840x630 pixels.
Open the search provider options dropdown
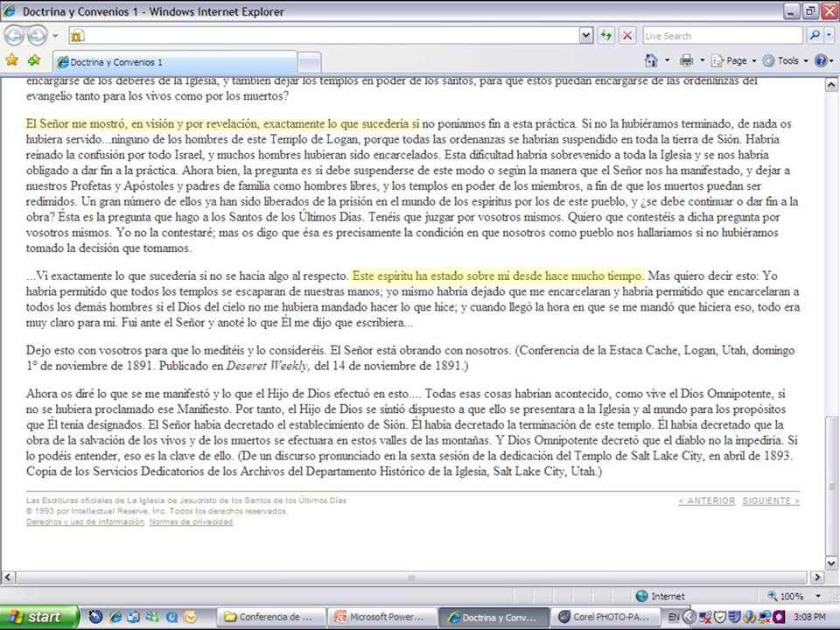(829, 35)
